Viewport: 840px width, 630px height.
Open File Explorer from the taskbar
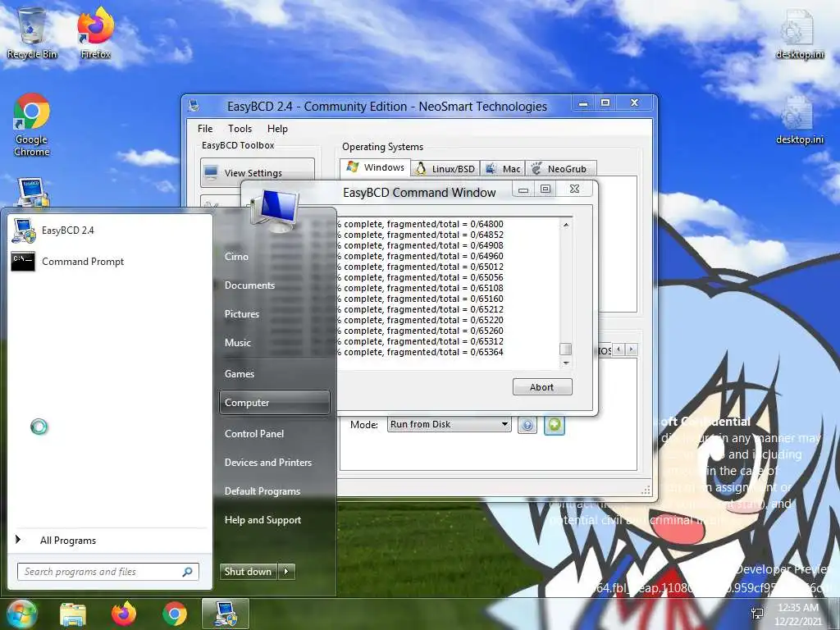coord(73,614)
